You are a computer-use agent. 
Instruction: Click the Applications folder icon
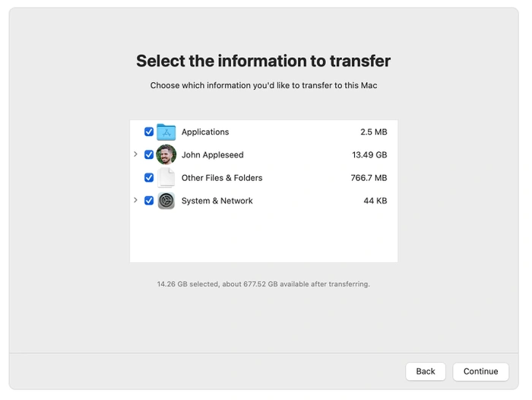coord(166,132)
